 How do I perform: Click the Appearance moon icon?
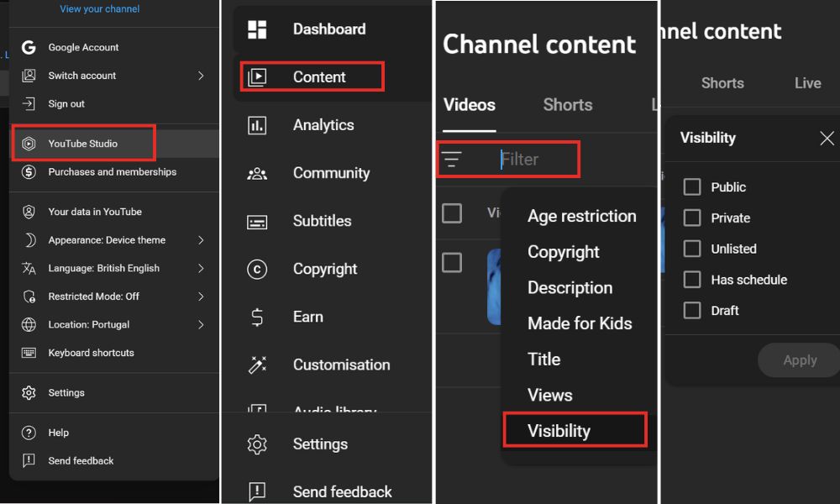pos(30,240)
